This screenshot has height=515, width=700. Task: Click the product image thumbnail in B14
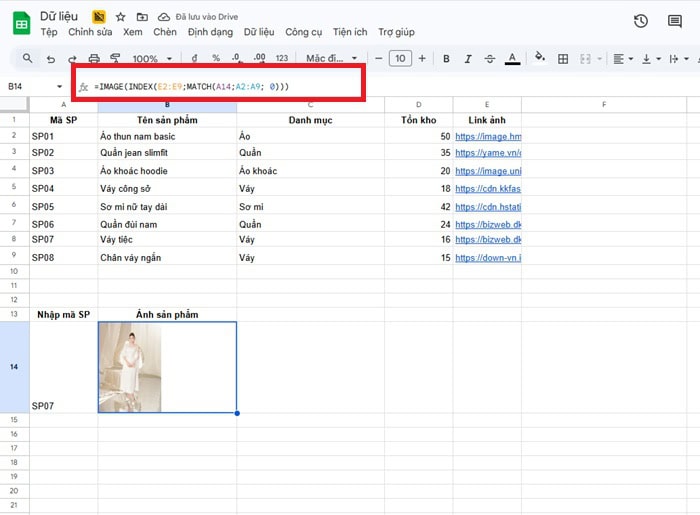click(x=130, y=367)
